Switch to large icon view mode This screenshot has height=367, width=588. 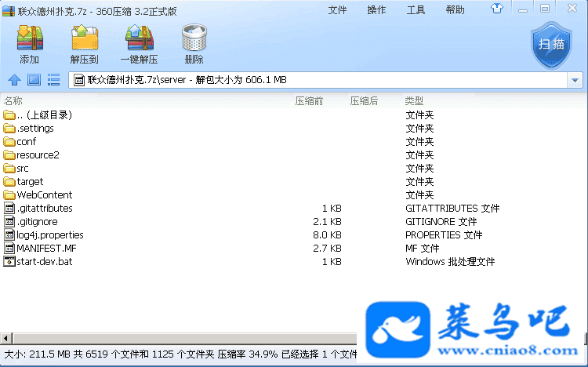click(34, 79)
